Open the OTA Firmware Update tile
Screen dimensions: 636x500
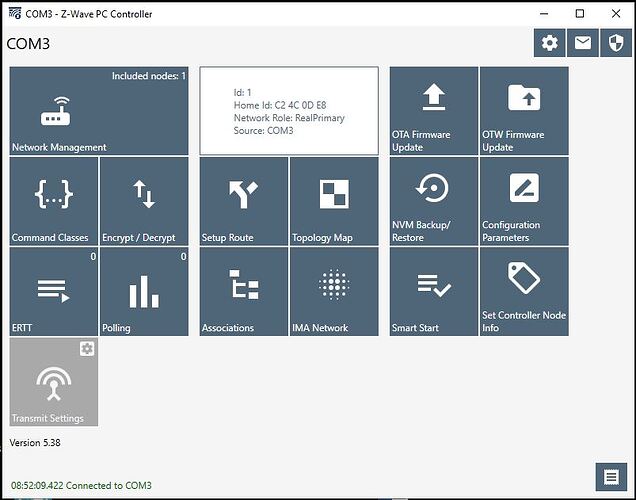coord(434,111)
